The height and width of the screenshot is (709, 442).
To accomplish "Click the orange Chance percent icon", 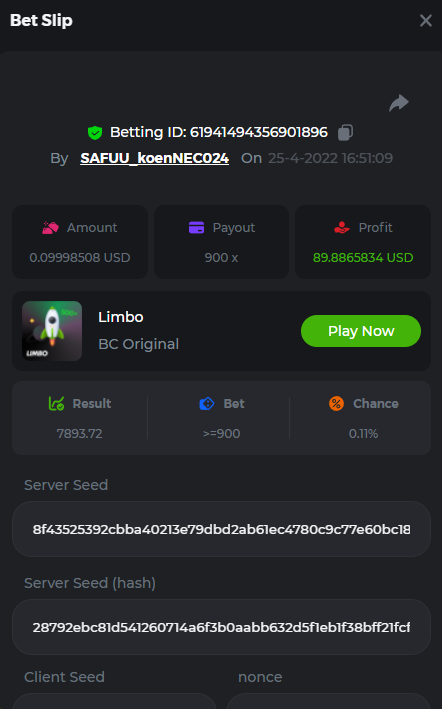I will tap(336, 403).
